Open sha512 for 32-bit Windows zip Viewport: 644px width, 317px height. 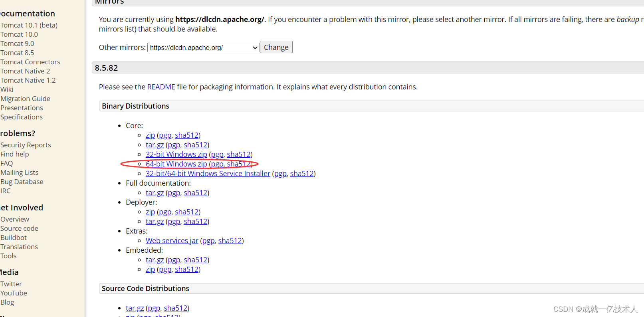[x=239, y=155]
